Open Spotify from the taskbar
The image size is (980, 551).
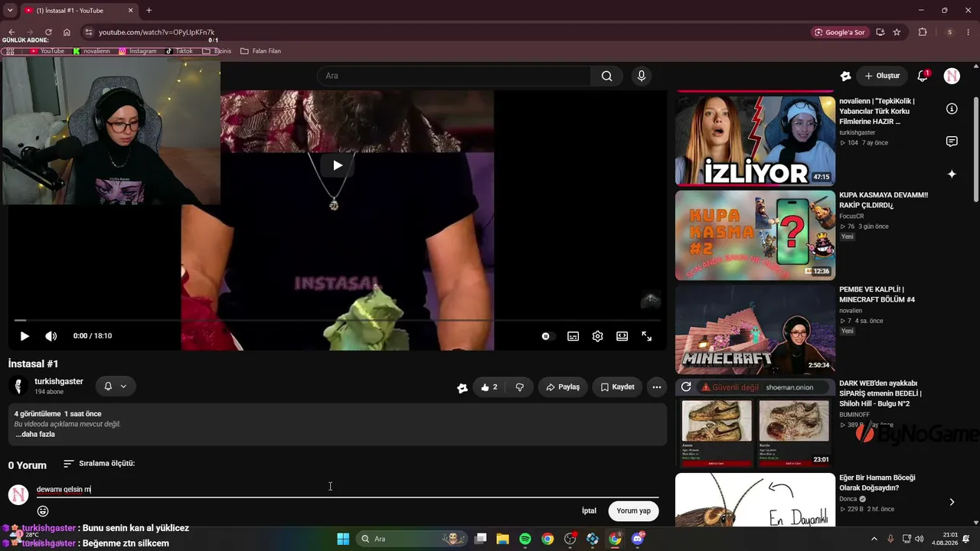525,539
